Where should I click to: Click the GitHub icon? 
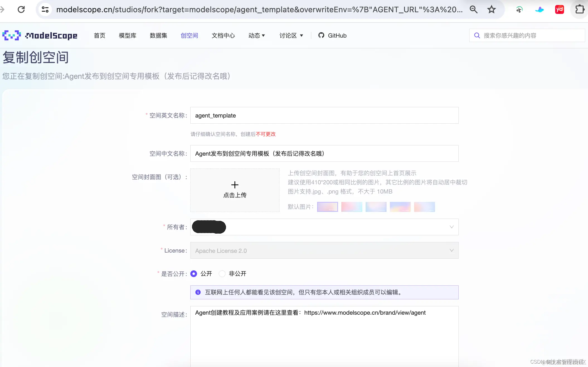[321, 35]
